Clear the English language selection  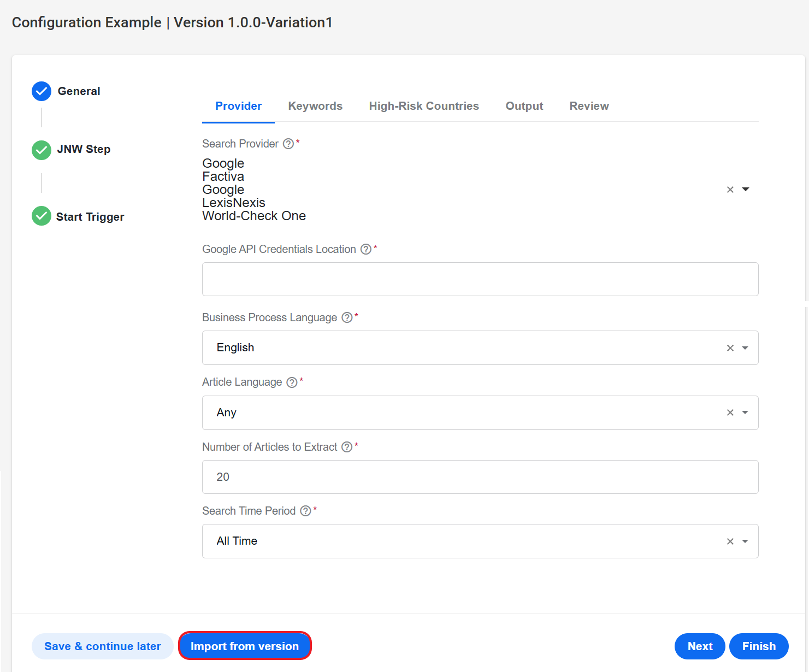pyautogui.click(x=730, y=348)
